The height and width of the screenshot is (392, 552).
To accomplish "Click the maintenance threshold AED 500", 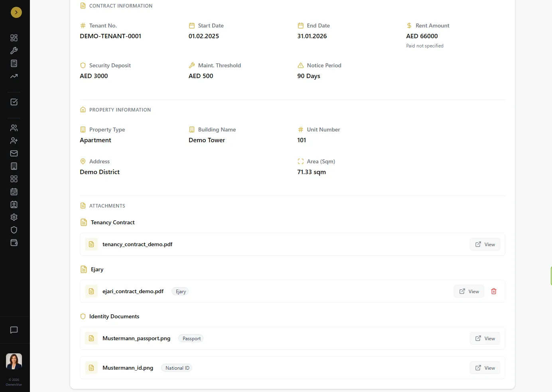I will coord(201,76).
